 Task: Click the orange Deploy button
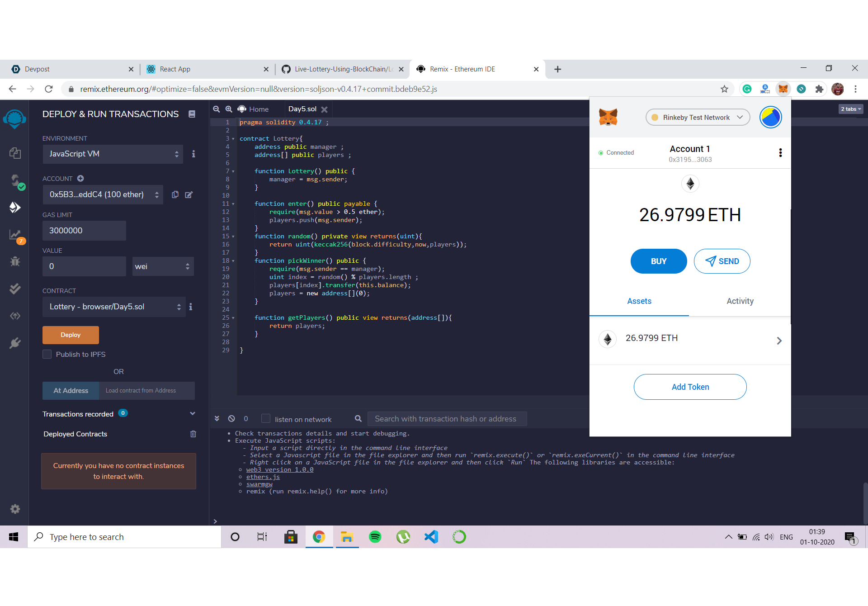[71, 335]
